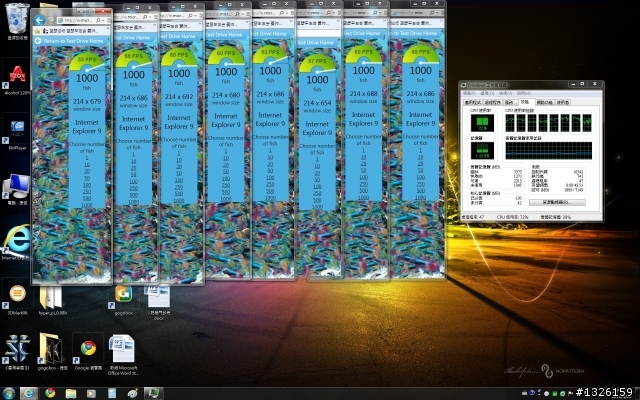Choose 500 fish in the 214 x 654 window

[317, 200]
